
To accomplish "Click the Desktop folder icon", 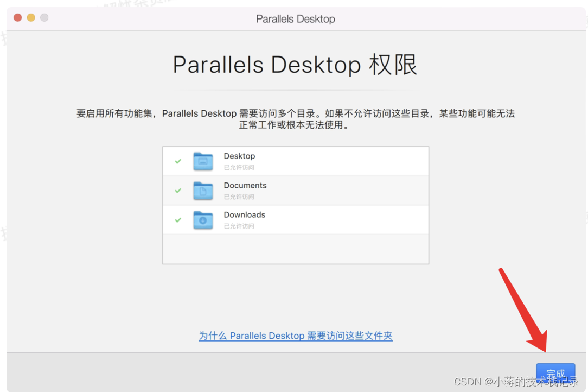I will [203, 161].
